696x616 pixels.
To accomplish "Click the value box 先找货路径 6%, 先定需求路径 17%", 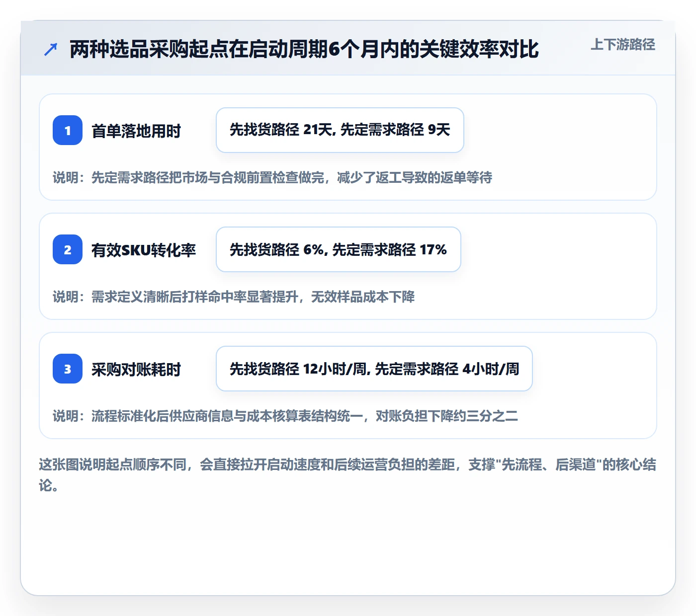I will pyautogui.click(x=339, y=249).
